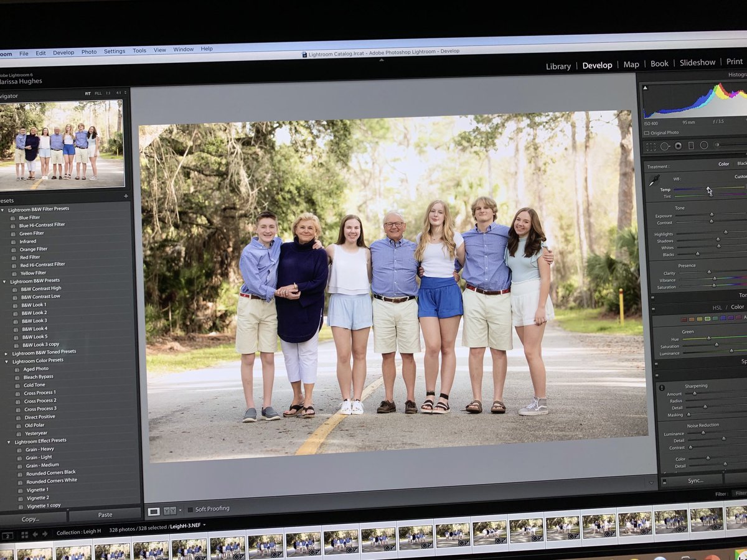Adjust the Exposure slider
This screenshot has height=560, width=747.
click(711, 215)
